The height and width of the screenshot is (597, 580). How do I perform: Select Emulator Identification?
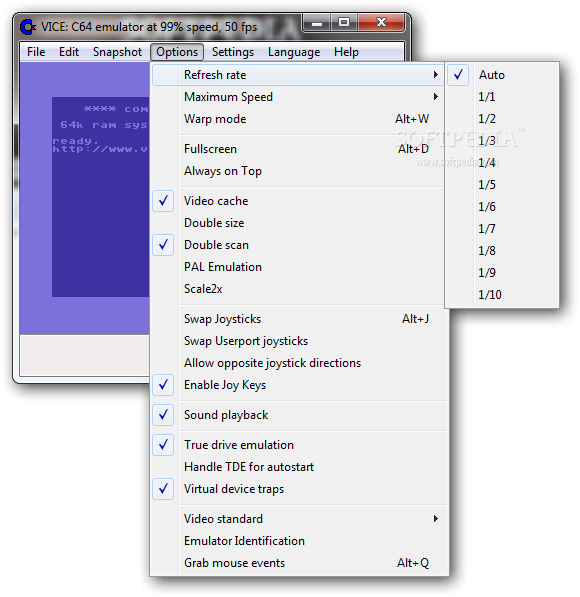[298, 541]
